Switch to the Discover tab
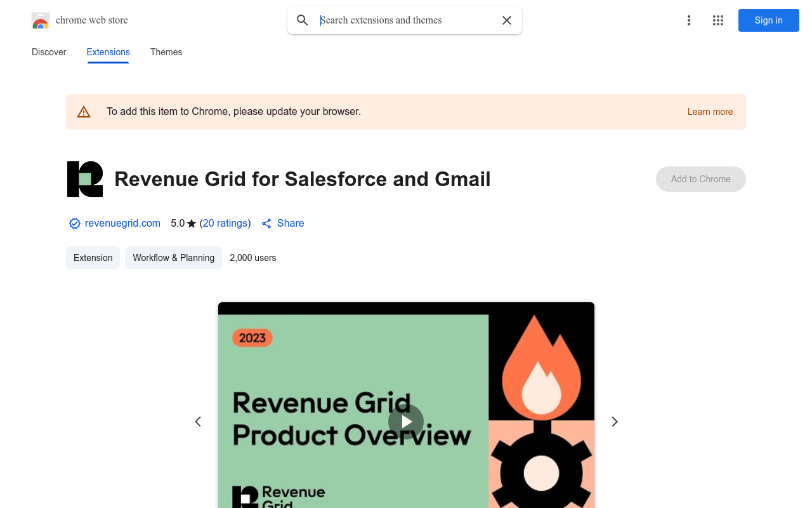The height and width of the screenshot is (508, 812). 49,52
